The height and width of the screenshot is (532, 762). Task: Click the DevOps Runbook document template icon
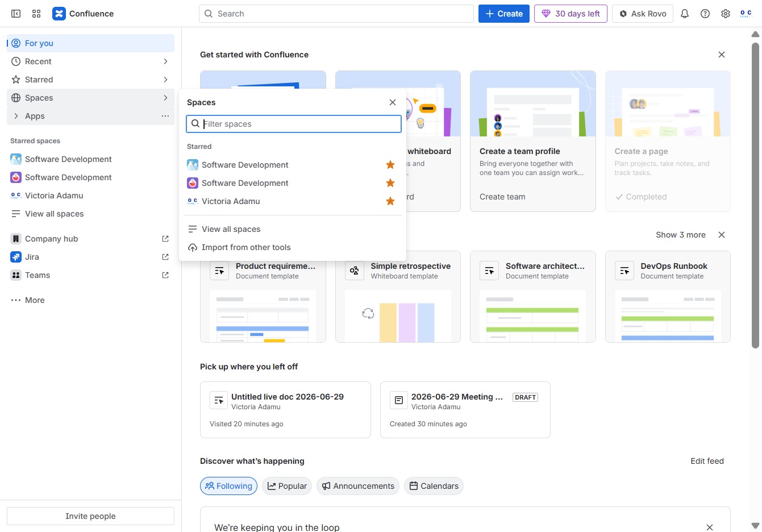coord(624,271)
